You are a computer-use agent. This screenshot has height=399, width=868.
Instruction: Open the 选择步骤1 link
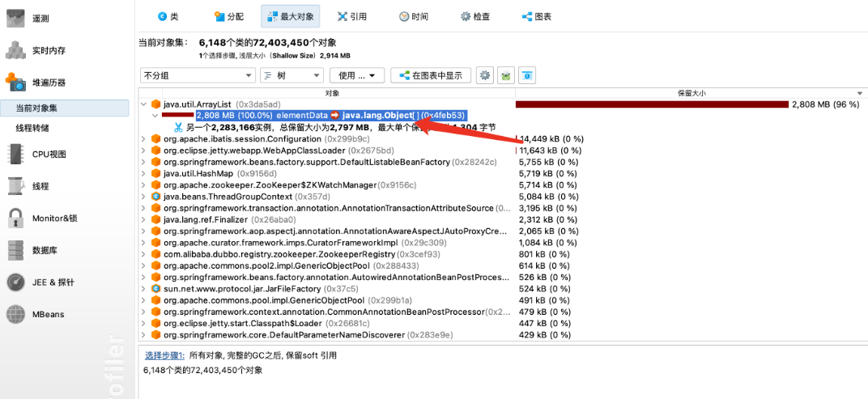[164, 355]
